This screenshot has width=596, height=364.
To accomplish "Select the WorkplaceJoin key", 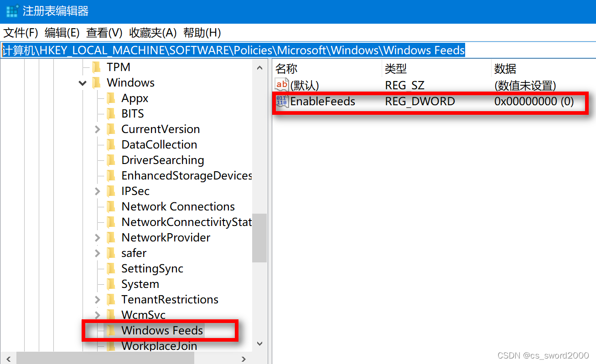I will (x=159, y=346).
